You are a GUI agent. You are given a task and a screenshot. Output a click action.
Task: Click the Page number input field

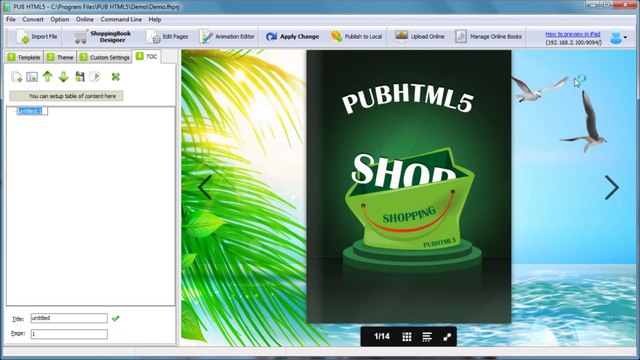69,334
